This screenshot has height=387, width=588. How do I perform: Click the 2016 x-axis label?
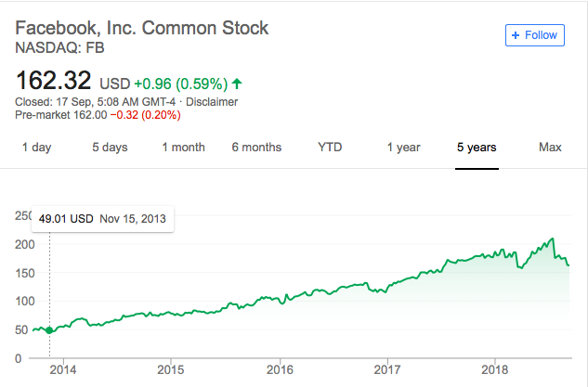click(279, 370)
